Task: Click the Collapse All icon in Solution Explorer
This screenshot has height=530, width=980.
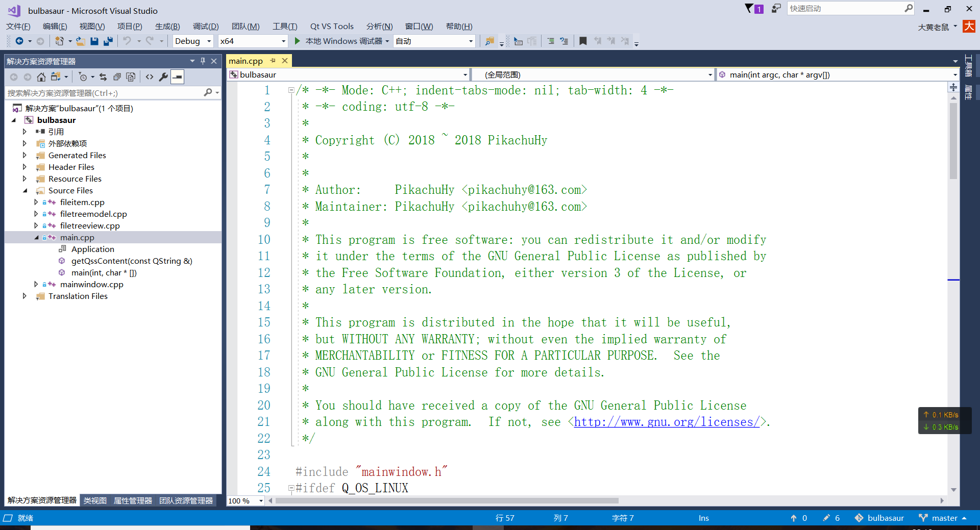Action: pos(117,77)
